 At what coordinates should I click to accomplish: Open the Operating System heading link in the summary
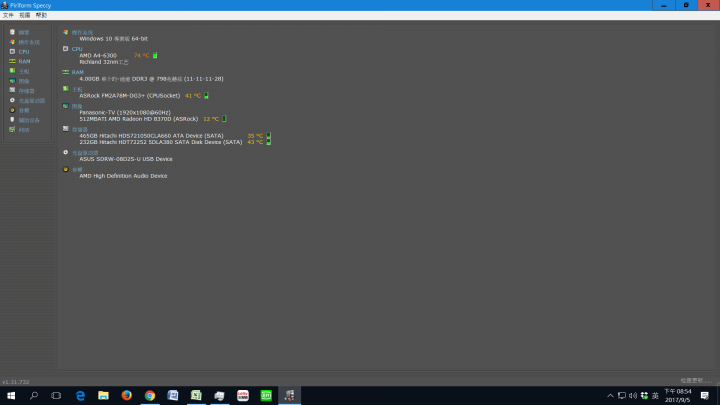coord(82,32)
